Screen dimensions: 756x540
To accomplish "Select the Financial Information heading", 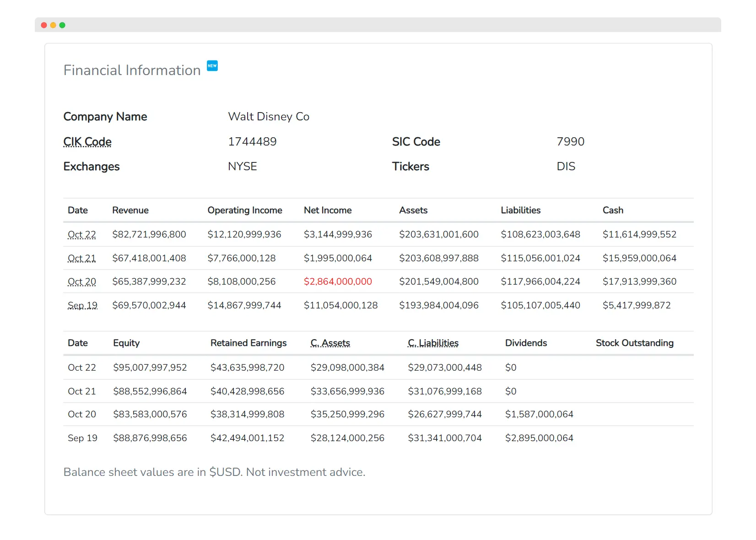I will [132, 70].
